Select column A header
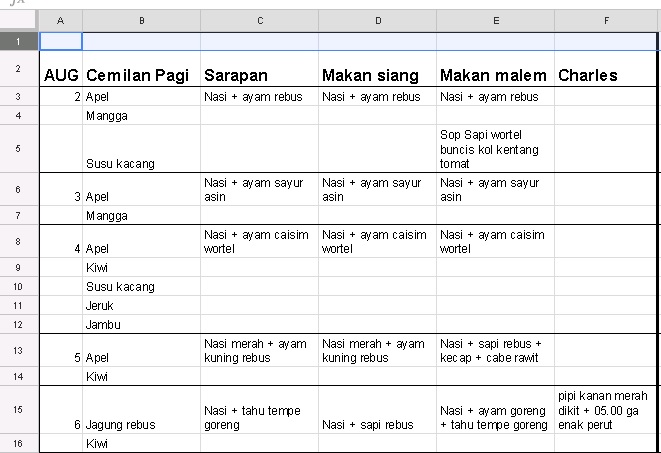Image resolution: width=661 pixels, height=453 pixels. pyautogui.click(x=61, y=21)
